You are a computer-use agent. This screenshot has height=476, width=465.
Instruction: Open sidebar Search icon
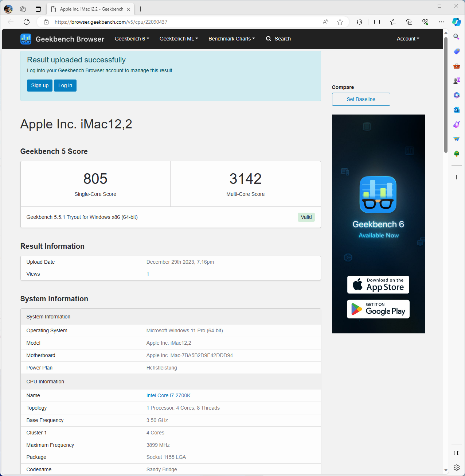[x=456, y=37]
